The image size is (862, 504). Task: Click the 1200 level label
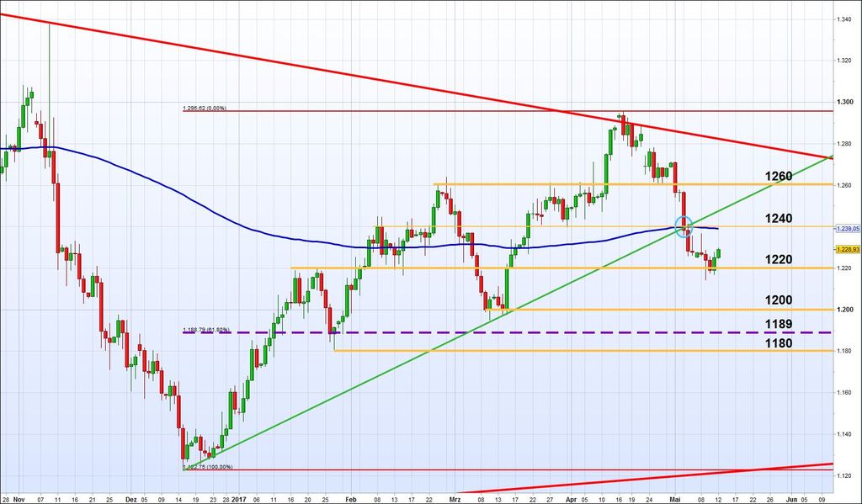coord(778,300)
